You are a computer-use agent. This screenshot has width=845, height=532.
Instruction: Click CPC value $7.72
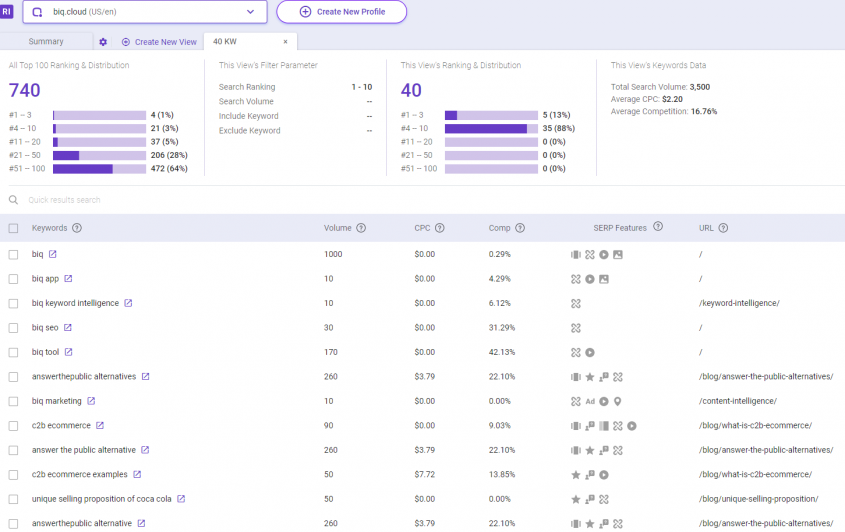[425, 474]
